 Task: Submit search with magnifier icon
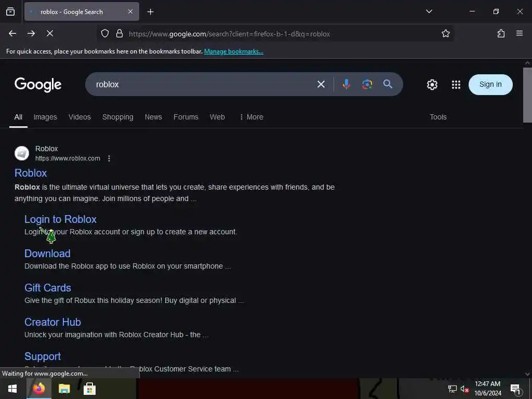pyautogui.click(x=388, y=84)
